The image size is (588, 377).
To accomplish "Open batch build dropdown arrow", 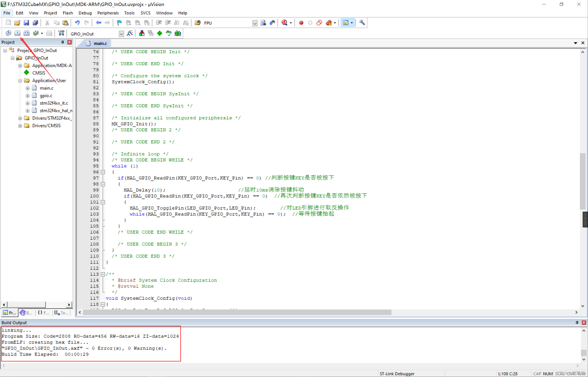I will click(x=42, y=33).
